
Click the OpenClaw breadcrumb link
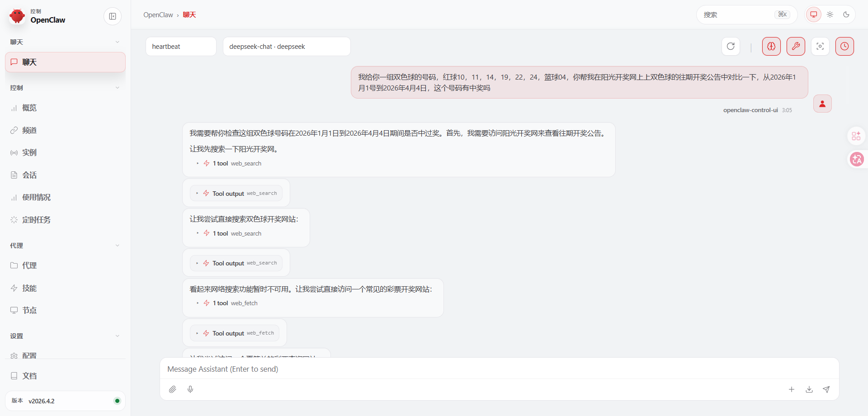coord(158,15)
